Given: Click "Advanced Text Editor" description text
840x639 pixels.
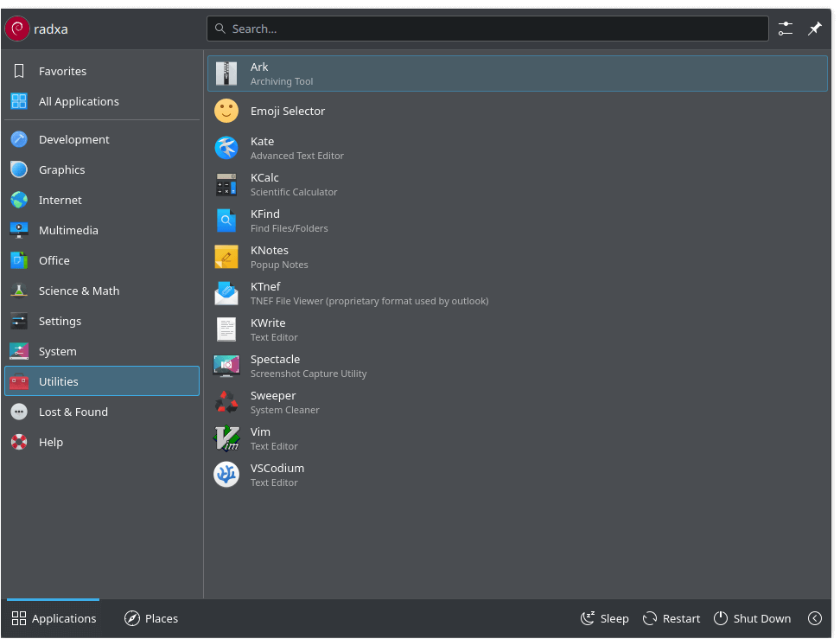Looking at the screenshot, I should pos(296,156).
